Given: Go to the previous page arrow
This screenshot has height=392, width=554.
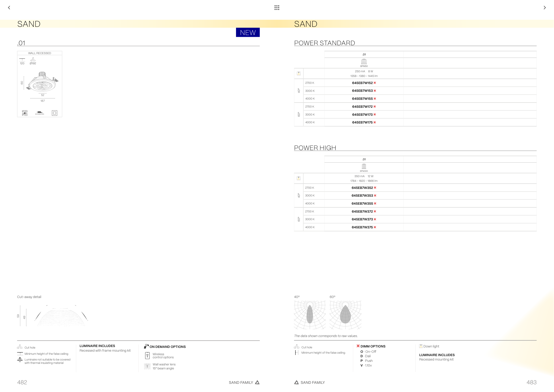Looking at the screenshot, I should pos(9,8).
